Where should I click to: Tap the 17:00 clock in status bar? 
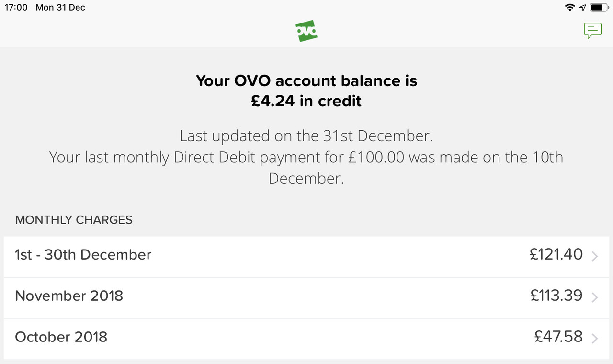pos(16,8)
